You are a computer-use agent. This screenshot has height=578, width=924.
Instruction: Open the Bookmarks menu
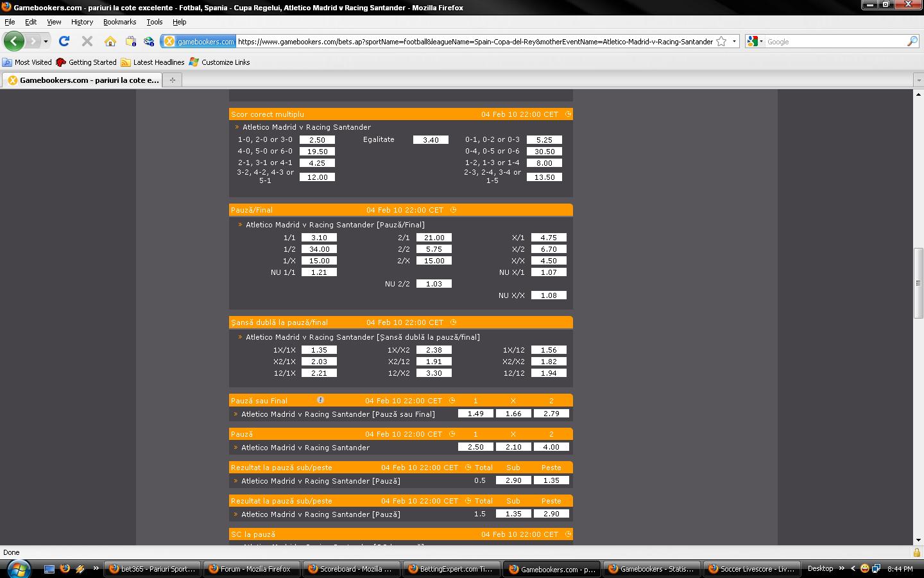(x=119, y=22)
